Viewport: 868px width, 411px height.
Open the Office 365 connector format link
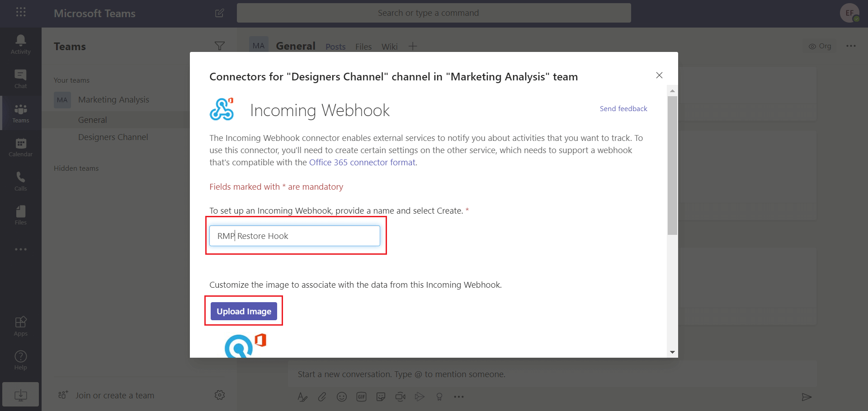pos(362,162)
